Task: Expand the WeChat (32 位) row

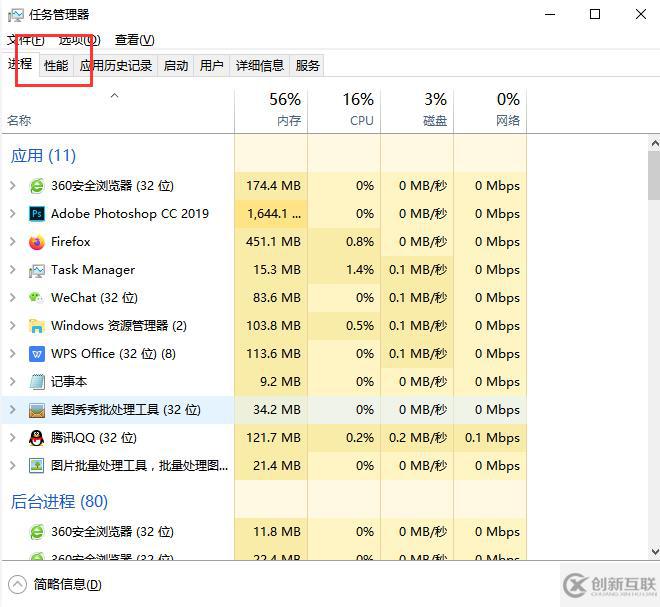Action: tap(13, 298)
